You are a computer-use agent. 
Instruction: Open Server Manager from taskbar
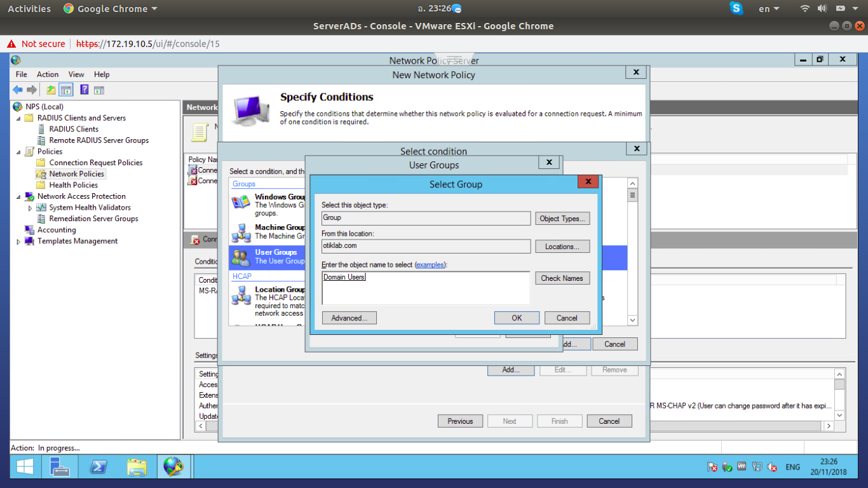point(60,467)
